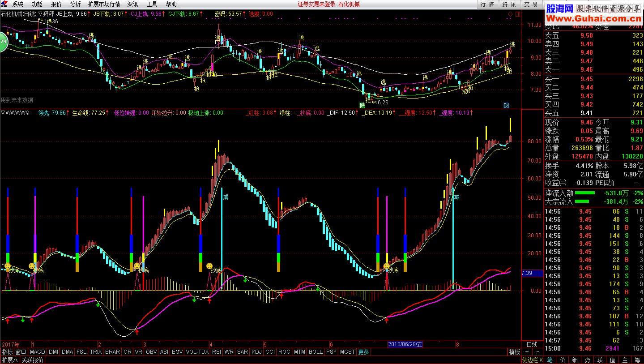Viewport: 644px width, 364px height.
Task: Click the application logo icon in title bar
Action: tap(4, 4)
